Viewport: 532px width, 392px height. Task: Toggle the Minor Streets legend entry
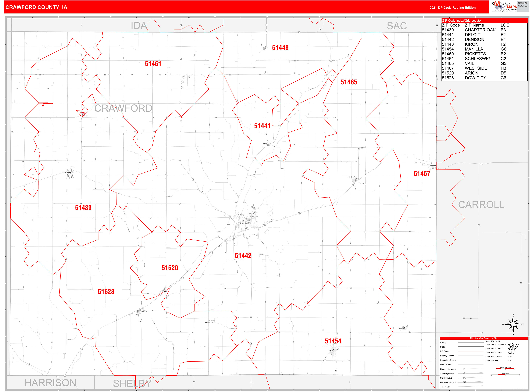pos(446,365)
